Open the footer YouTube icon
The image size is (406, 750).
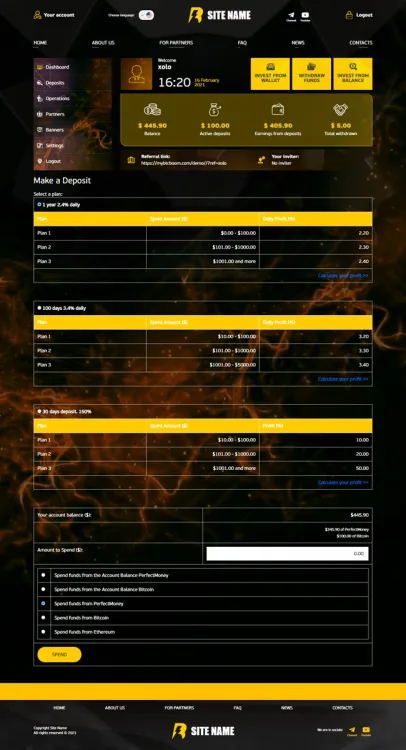366,729
